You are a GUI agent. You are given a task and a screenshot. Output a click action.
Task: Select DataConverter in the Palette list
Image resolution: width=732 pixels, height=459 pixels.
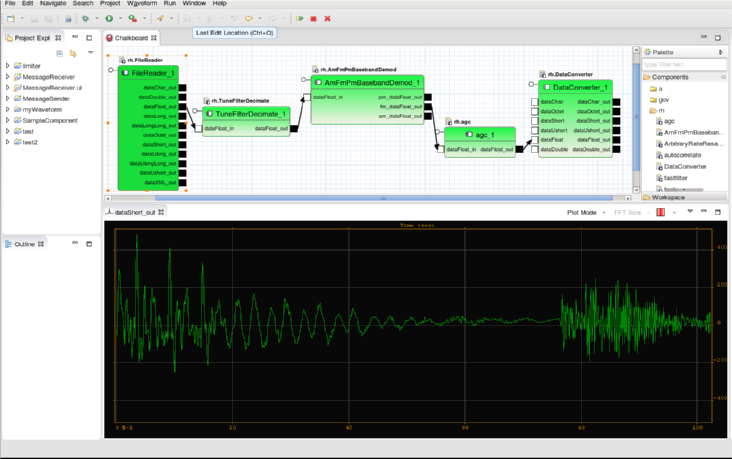(685, 166)
